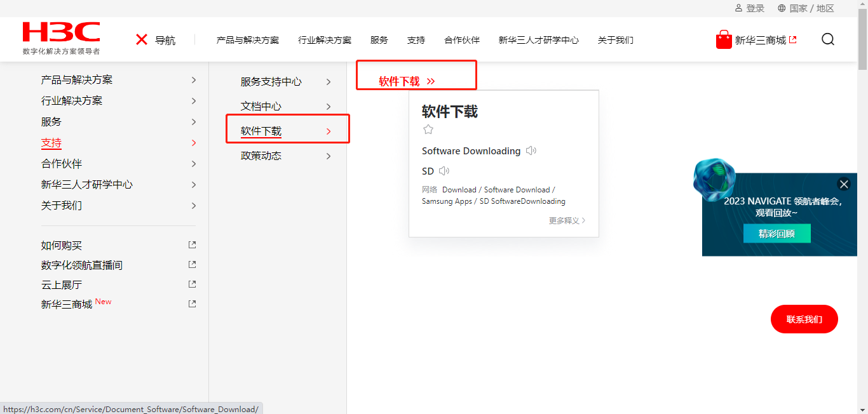Click the 登录 link

tap(756, 8)
